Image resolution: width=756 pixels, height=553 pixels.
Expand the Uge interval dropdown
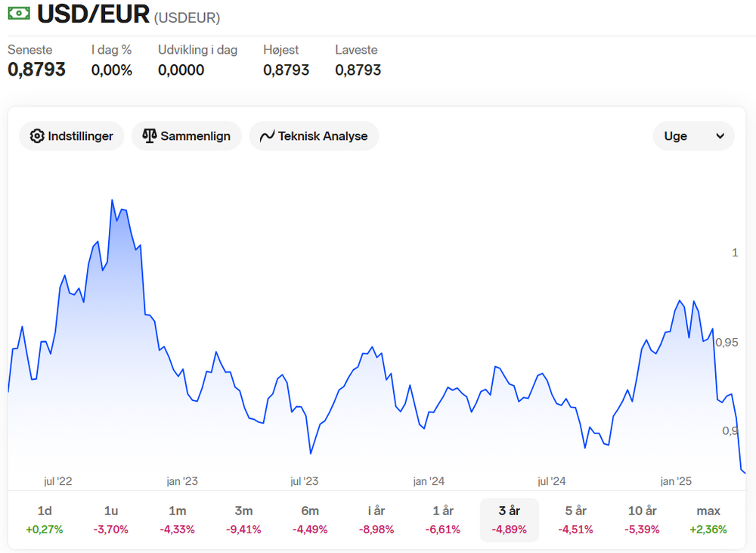[693, 136]
